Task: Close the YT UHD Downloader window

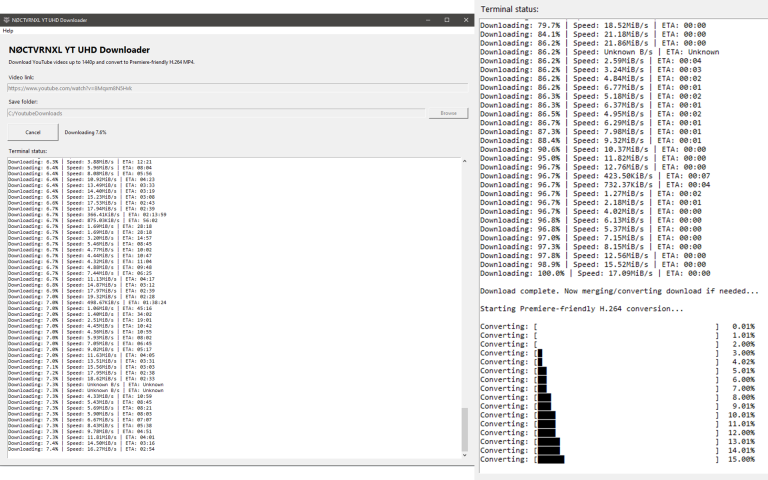Action: click(x=466, y=20)
